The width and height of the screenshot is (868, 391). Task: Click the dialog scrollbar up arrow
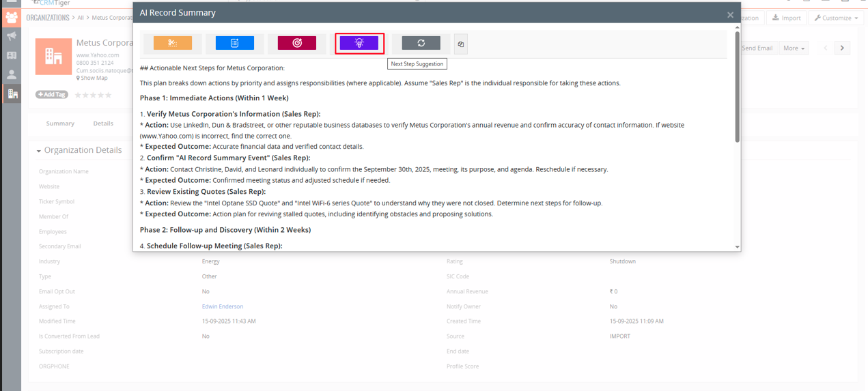coord(738,28)
